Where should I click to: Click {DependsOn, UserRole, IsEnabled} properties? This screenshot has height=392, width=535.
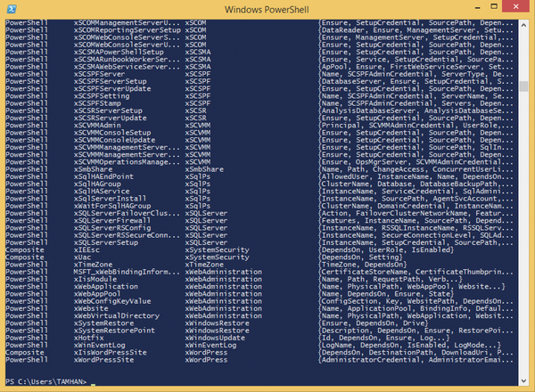(x=386, y=249)
